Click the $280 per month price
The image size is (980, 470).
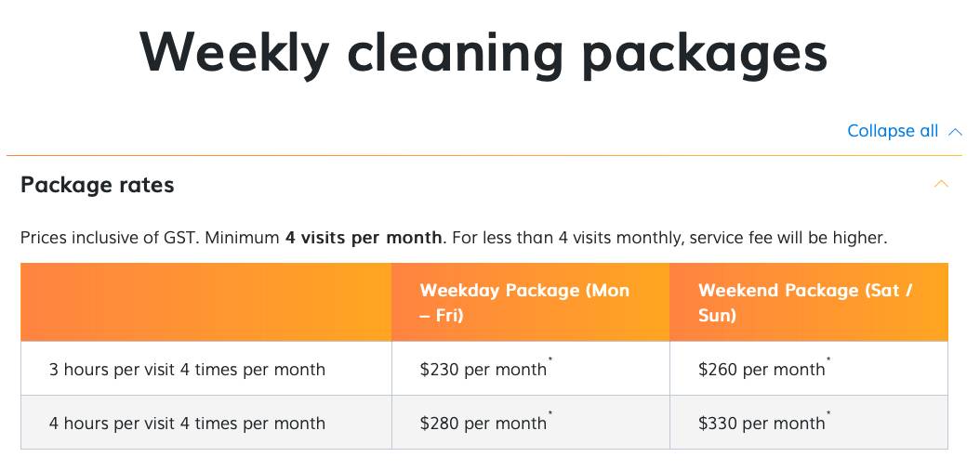[483, 424]
